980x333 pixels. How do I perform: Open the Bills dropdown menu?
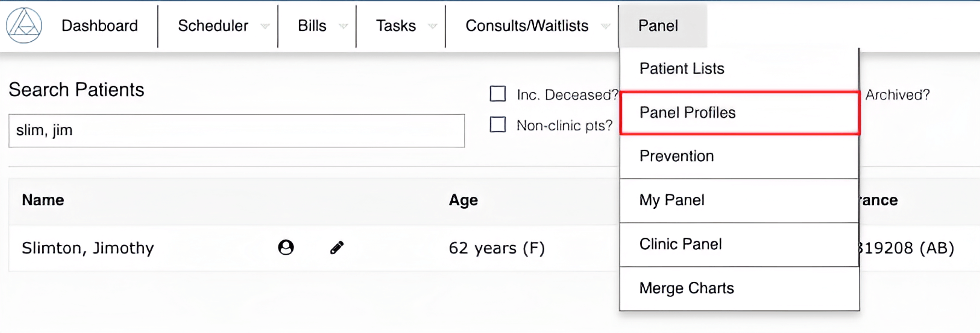pyautogui.click(x=343, y=26)
